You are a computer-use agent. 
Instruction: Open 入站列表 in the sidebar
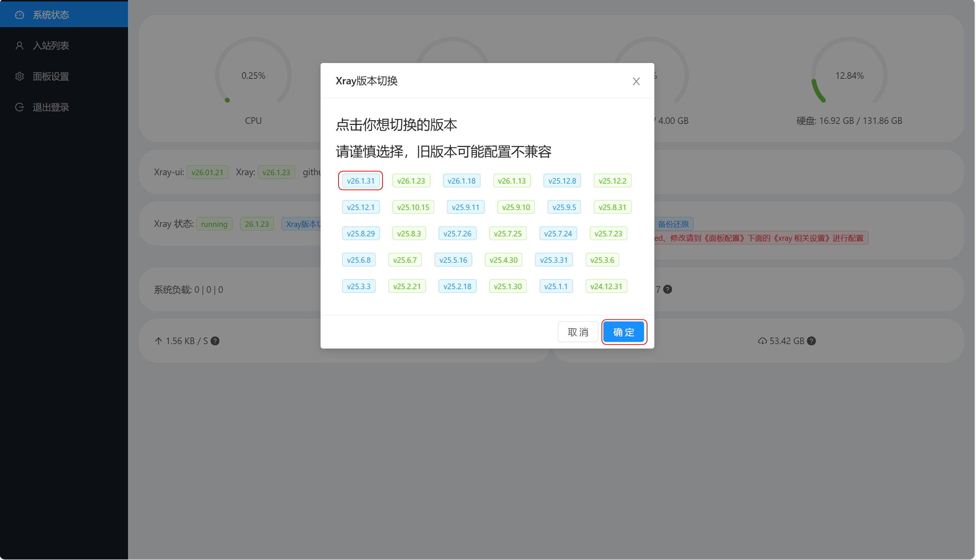point(64,45)
